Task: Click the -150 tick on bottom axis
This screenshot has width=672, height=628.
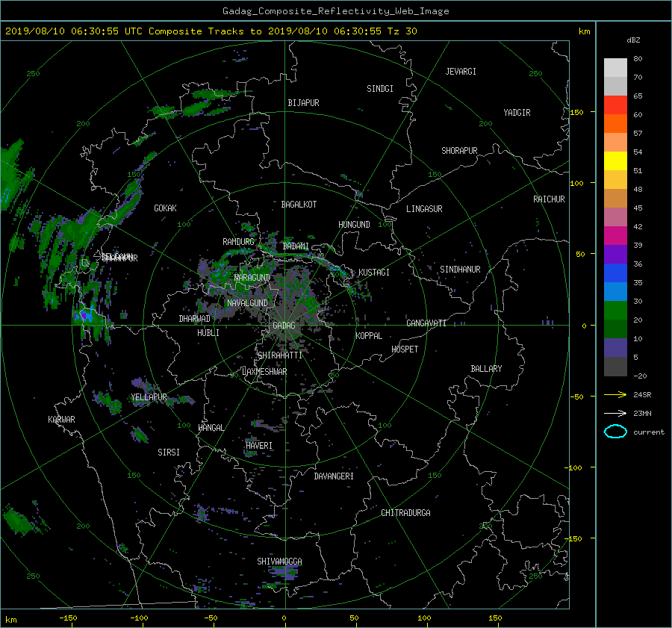Action: click(x=68, y=618)
